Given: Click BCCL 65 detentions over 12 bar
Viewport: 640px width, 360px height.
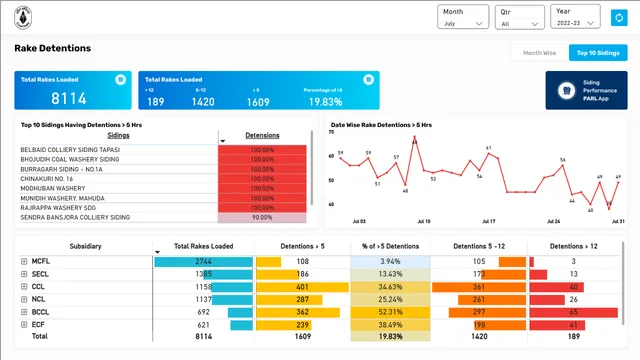Looking at the screenshot, I should (573, 312).
